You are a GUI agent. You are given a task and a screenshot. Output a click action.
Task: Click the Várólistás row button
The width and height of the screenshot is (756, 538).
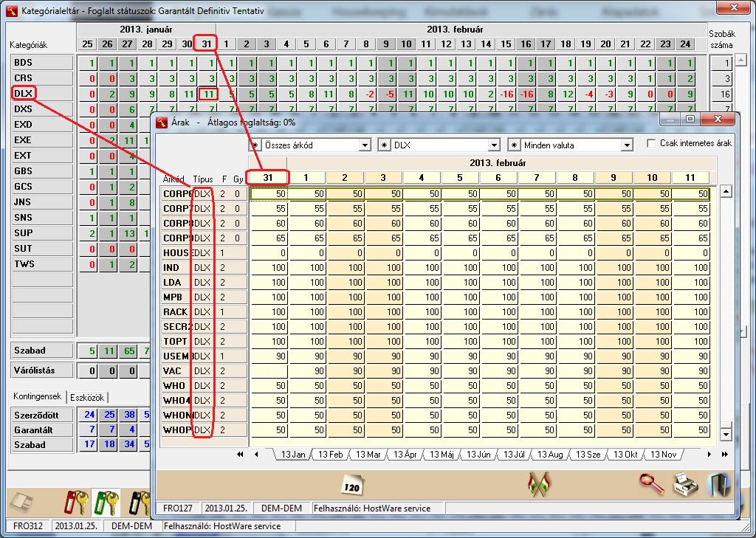42,370
